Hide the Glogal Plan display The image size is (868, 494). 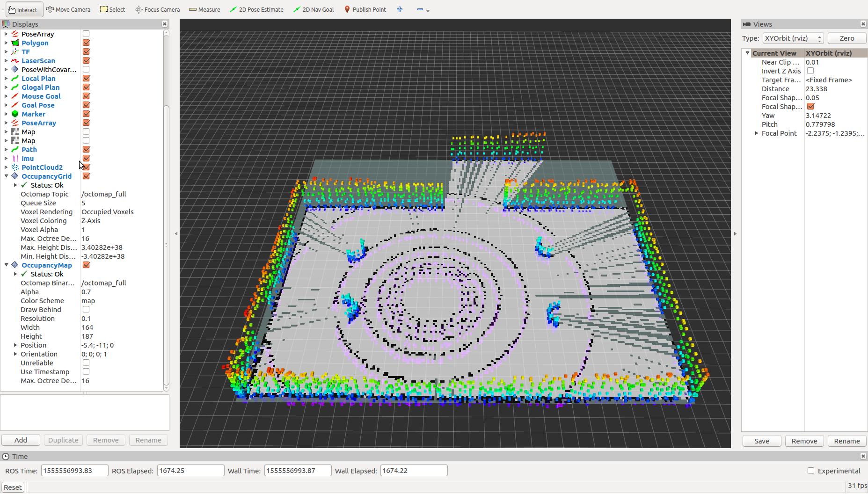tap(86, 87)
